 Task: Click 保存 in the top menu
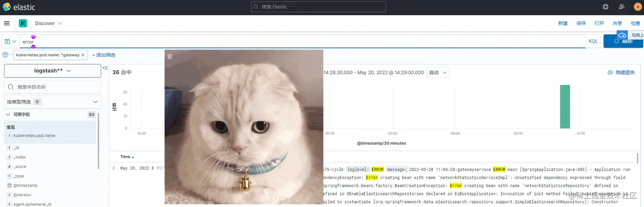581,23
